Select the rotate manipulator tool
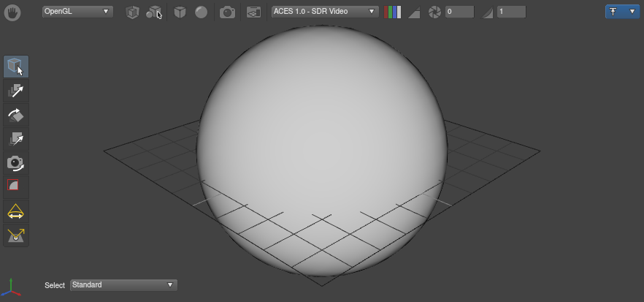 pyautogui.click(x=16, y=115)
